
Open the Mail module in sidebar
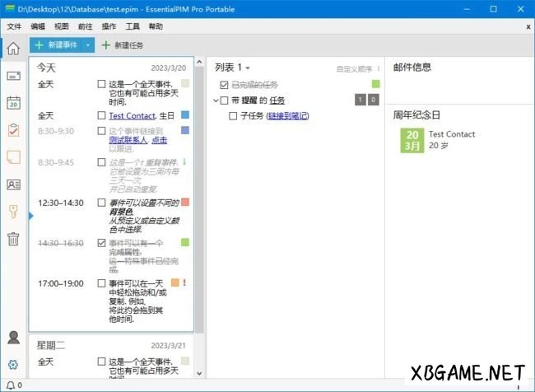pyautogui.click(x=13, y=76)
